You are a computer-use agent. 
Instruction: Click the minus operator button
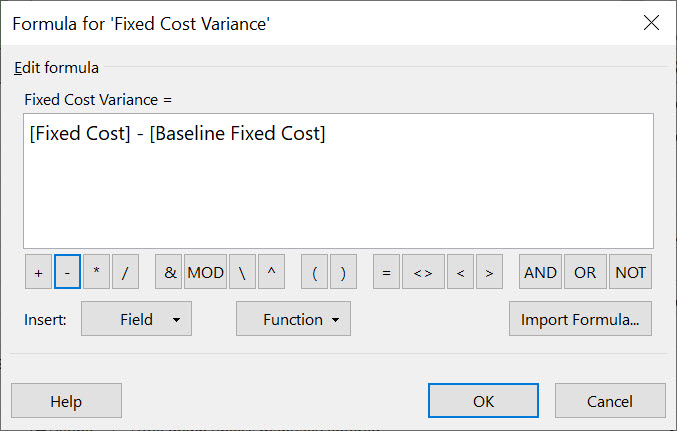(67, 272)
